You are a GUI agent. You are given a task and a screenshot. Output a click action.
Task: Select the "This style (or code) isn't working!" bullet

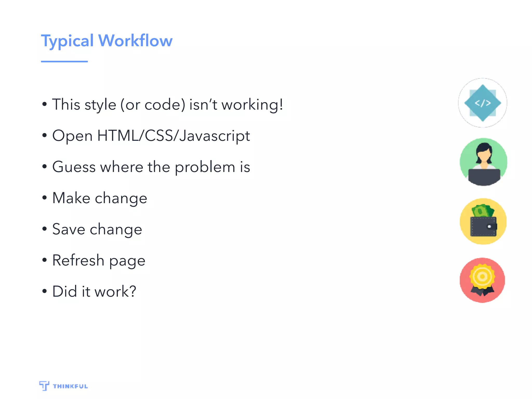click(163, 105)
